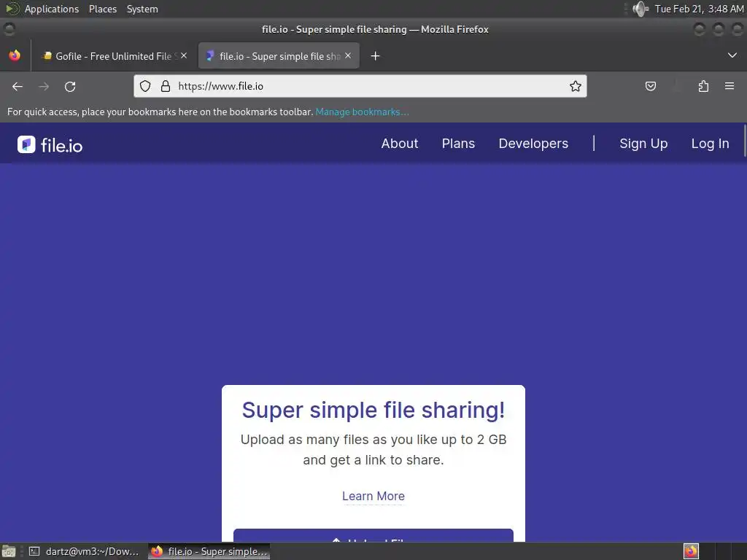The height and width of the screenshot is (560, 747).
Task: Click the Upload Files button
Action: 373,536
